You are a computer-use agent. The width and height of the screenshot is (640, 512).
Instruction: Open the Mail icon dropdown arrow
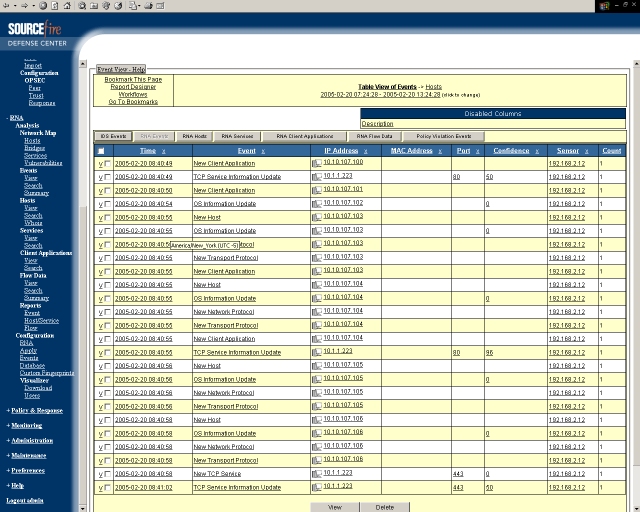(x=140, y=6)
